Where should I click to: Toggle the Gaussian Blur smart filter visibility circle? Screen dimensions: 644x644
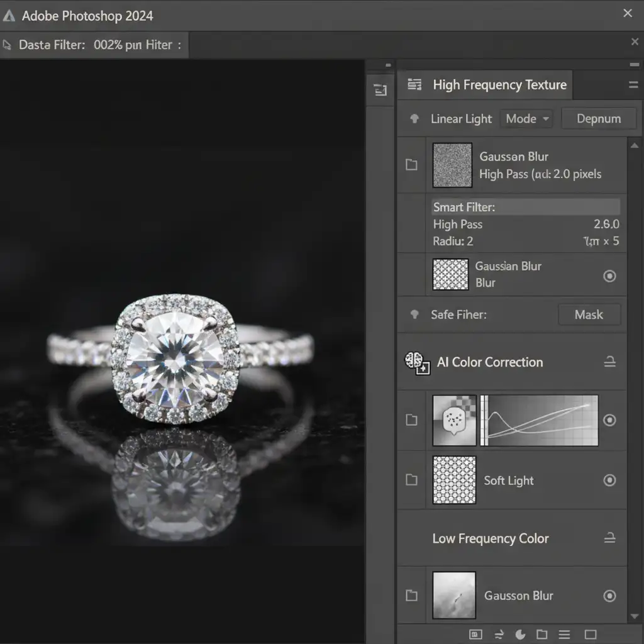pos(609,275)
